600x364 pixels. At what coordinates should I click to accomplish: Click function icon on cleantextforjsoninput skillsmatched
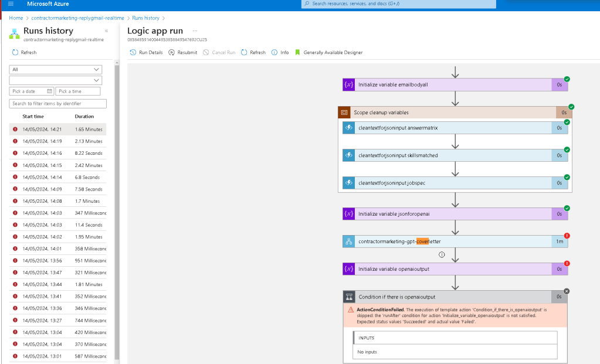pos(348,155)
